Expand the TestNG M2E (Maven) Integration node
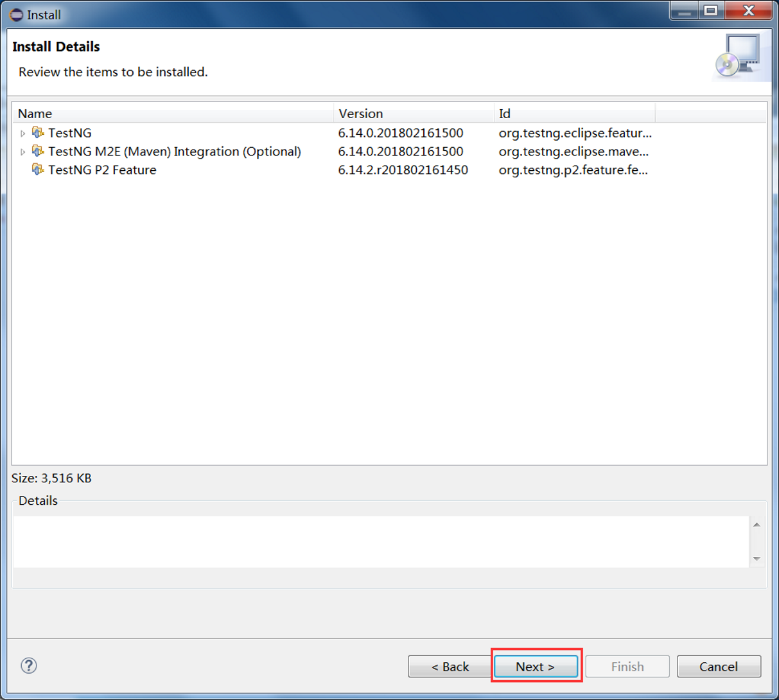 click(x=23, y=152)
